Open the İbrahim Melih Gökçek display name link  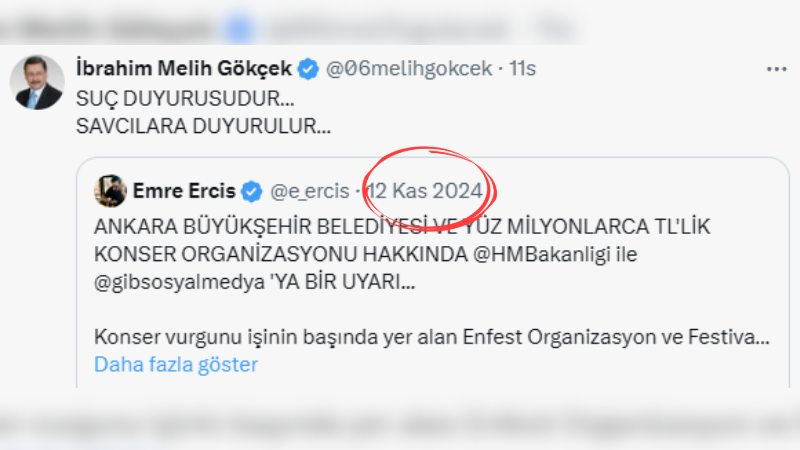click(184, 69)
